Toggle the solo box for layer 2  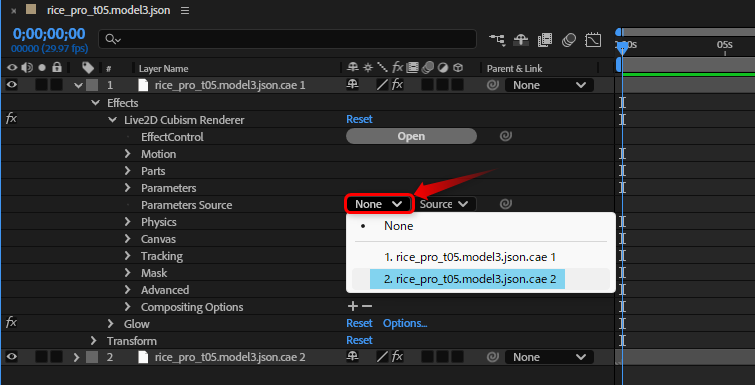click(x=41, y=357)
